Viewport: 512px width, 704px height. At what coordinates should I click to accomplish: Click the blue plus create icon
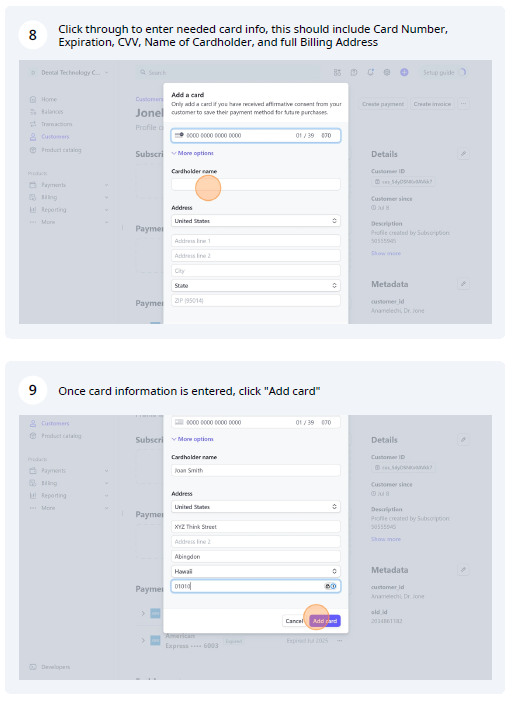[x=404, y=72]
